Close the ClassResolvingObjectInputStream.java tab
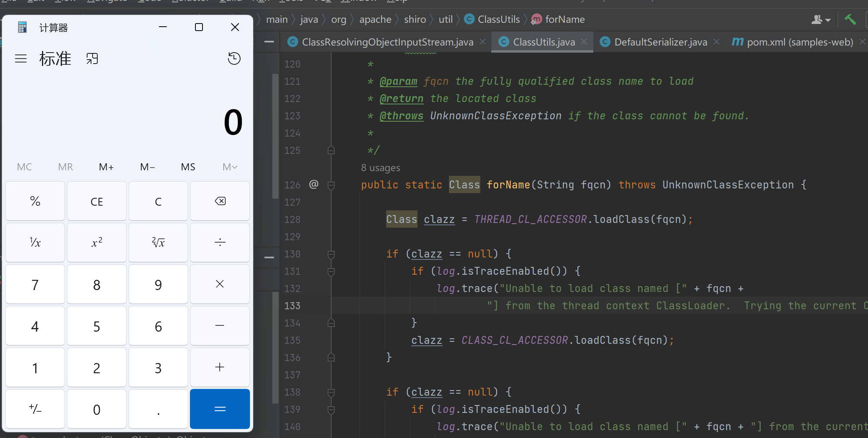Image resolution: width=868 pixels, height=438 pixels. (x=483, y=42)
